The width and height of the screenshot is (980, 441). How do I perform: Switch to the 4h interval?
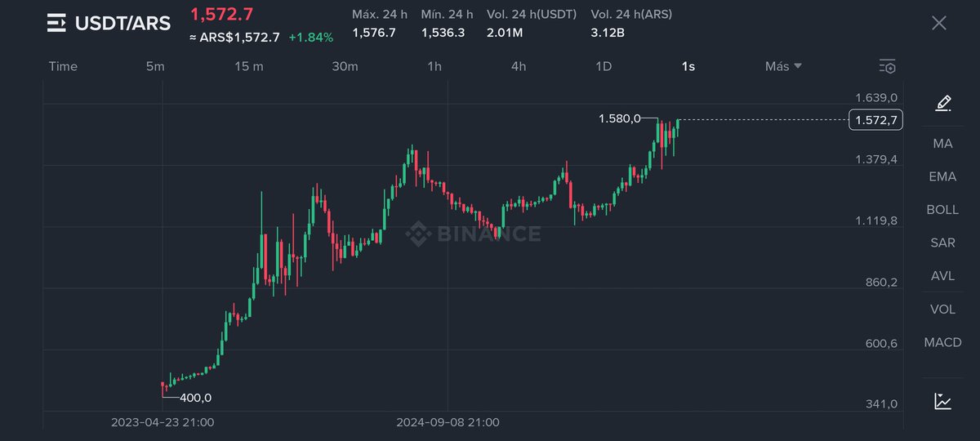click(519, 66)
